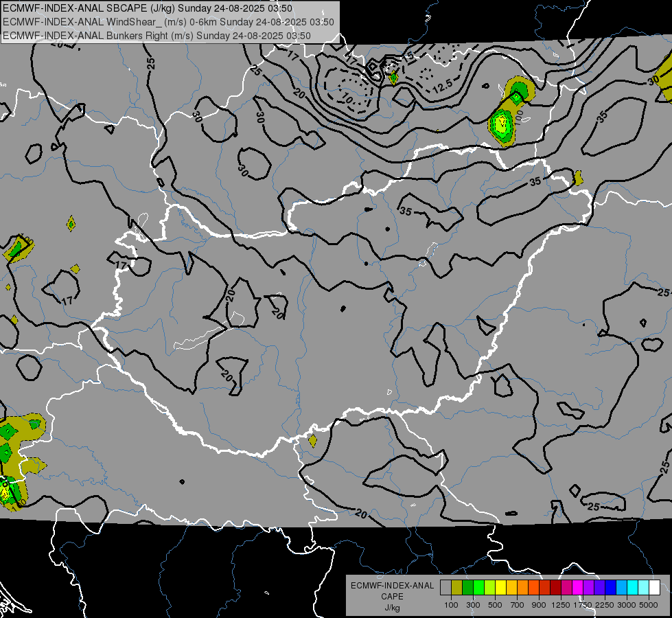Pick the orange-red swatch left of 900
The image size is (672, 618).
533,588
